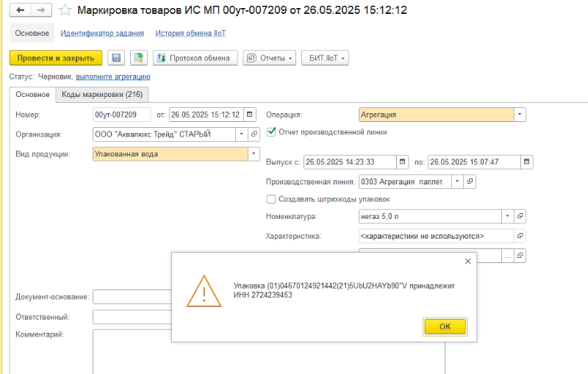Open the Номенклатура item via open icon
This screenshot has height=374, width=588.
(x=520, y=217)
